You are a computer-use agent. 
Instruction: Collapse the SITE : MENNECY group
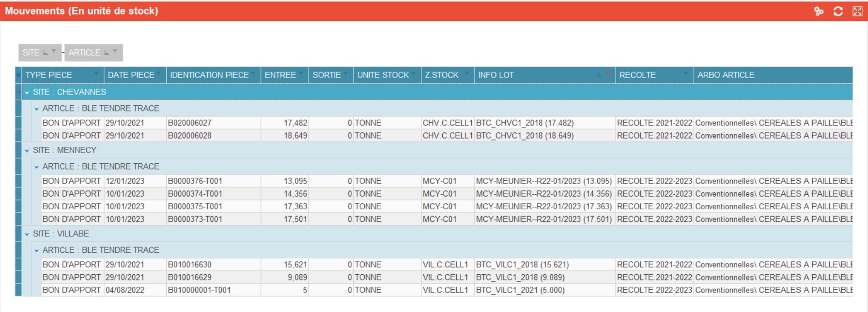click(x=27, y=151)
